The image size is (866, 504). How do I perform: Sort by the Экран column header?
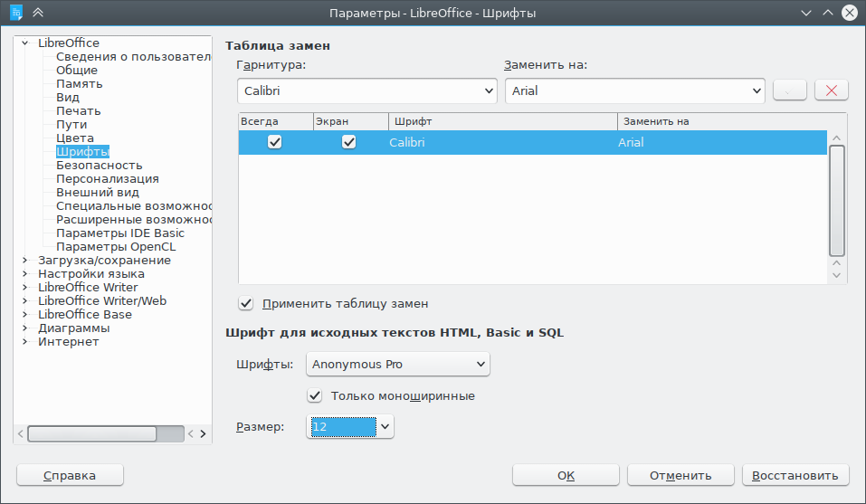tap(351, 121)
